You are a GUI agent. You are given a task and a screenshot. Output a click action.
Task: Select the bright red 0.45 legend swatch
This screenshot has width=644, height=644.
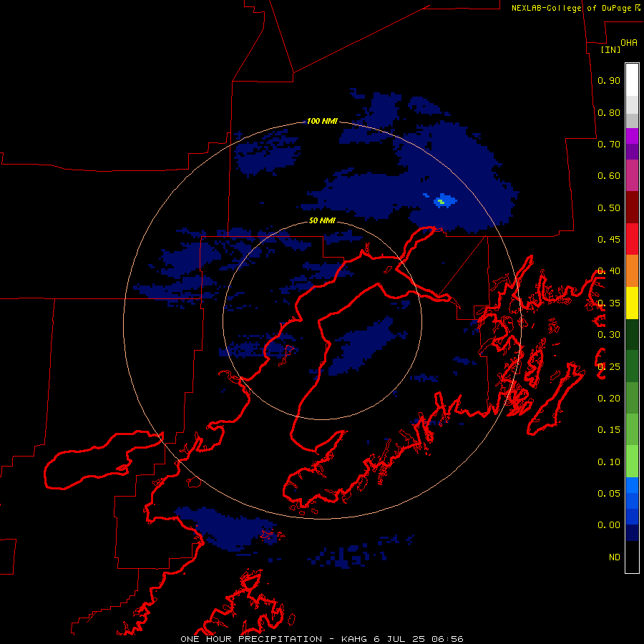(x=632, y=239)
